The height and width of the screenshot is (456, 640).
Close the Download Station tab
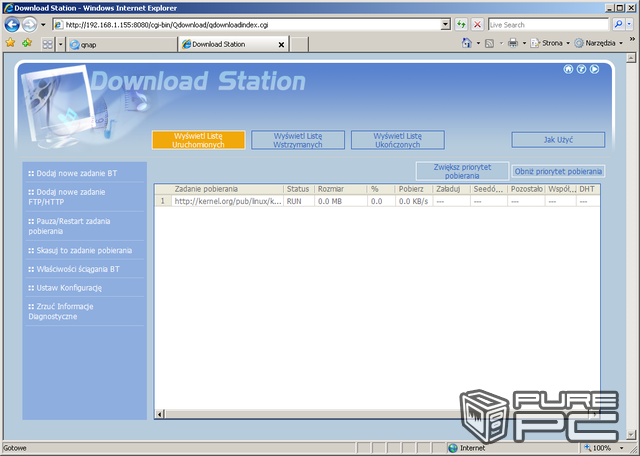281,44
